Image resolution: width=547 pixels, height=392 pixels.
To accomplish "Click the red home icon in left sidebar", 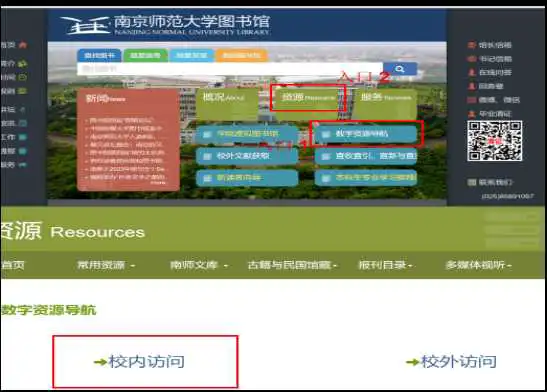I will coord(23,45).
